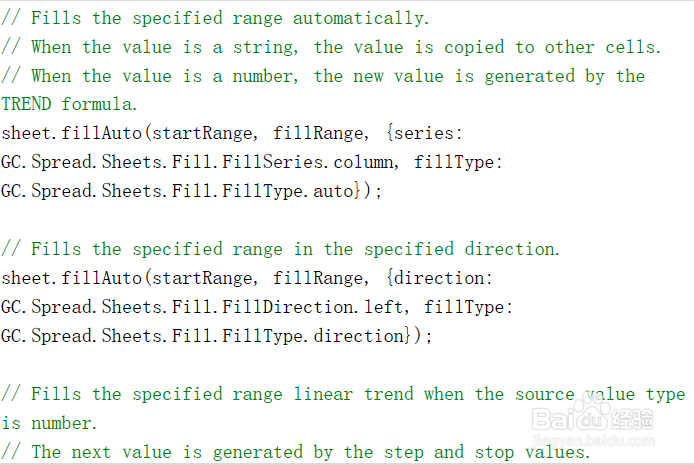The height and width of the screenshot is (465, 694).
Task: Click the "is number." comment line
Action: click(x=49, y=423)
